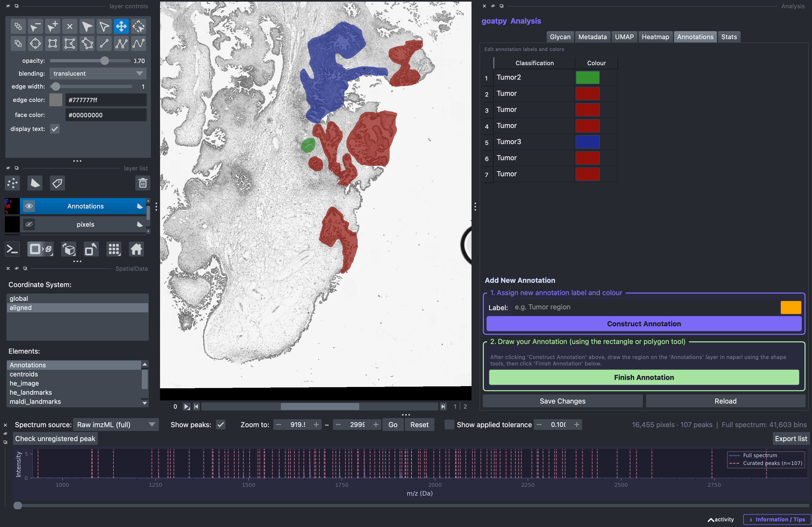Viewport: 812px width, 527px height.
Task: Reset view with the home icon
Action: pos(136,250)
